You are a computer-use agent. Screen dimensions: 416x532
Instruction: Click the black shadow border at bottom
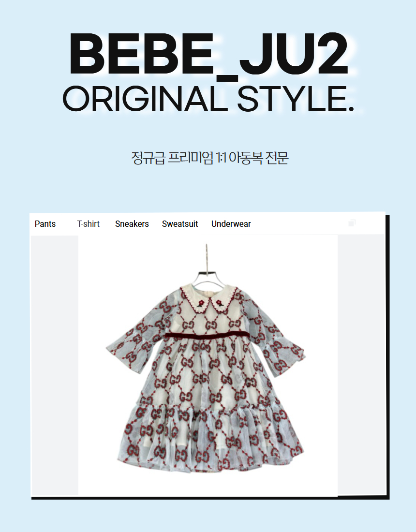[x=210, y=498]
